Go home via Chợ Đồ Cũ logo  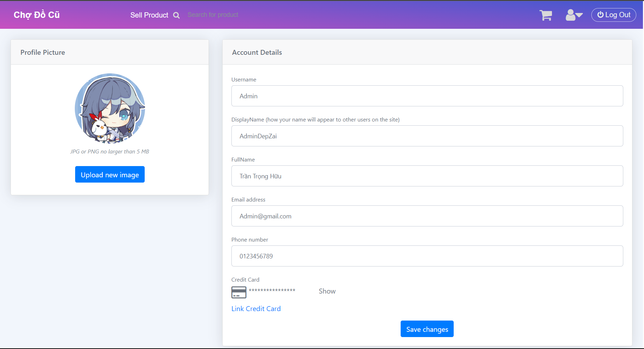click(x=37, y=14)
